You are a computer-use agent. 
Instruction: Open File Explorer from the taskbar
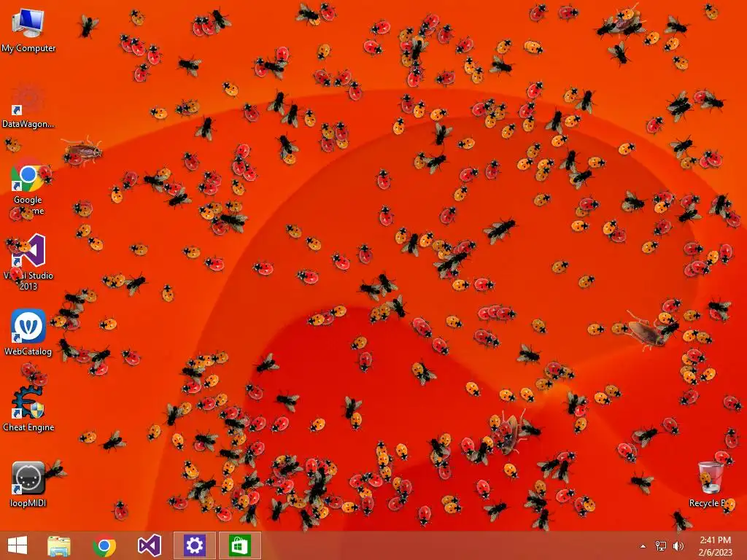pos(59,545)
